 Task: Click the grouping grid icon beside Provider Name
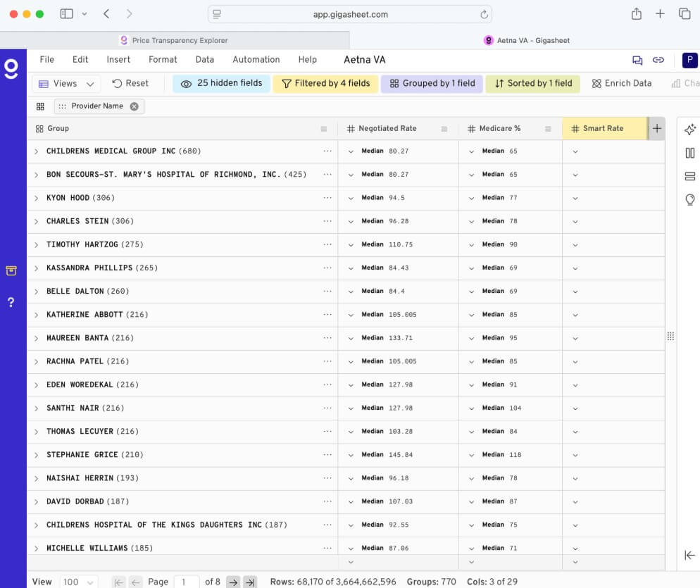pos(40,106)
